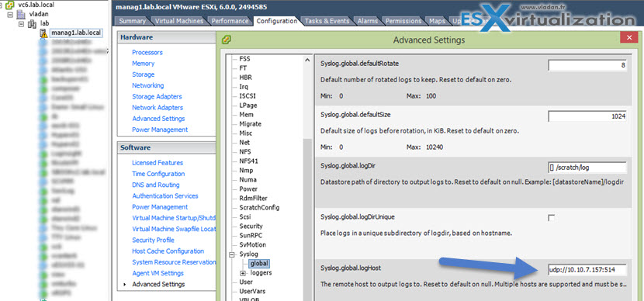
Task: Open DNS and Routing link
Action: [x=156, y=185]
